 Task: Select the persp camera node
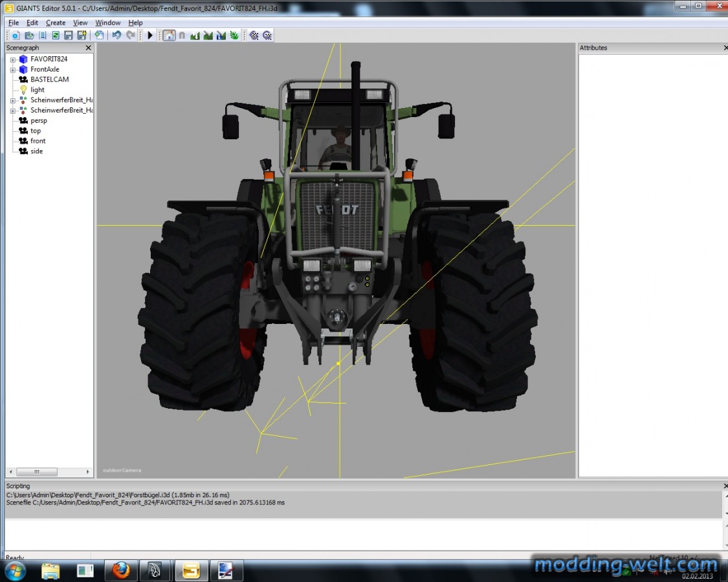pyautogui.click(x=39, y=121)
